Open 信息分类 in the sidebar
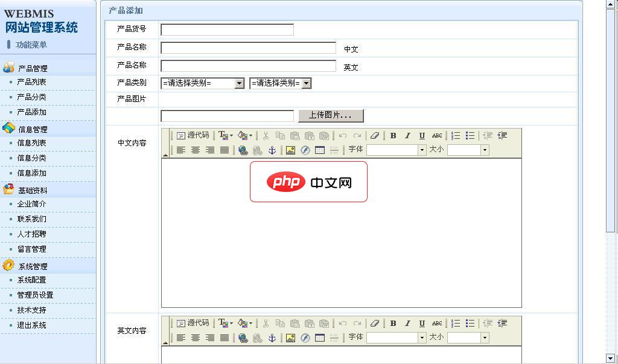The image size is (618, 364). (x=31, y=158)
